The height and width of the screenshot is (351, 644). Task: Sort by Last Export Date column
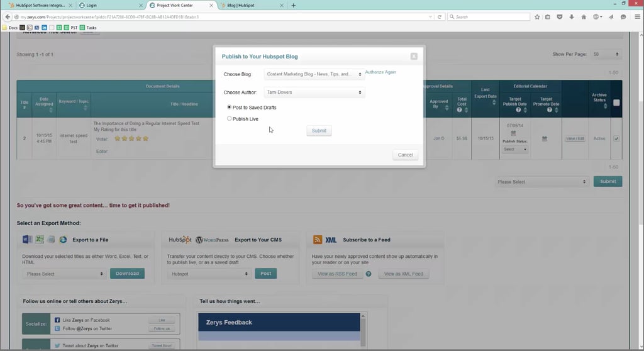pyautogui.click(x=494, y=103)
